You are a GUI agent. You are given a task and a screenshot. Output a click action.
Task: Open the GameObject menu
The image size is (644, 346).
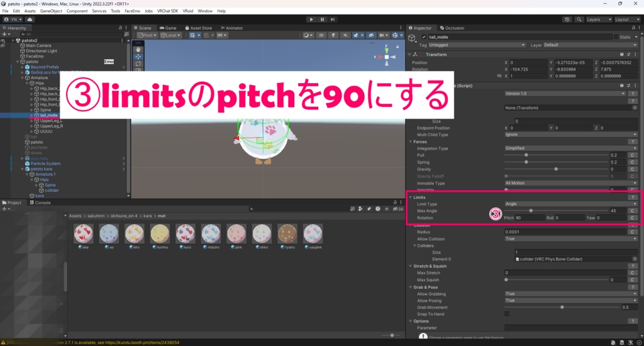pos(51,11)
